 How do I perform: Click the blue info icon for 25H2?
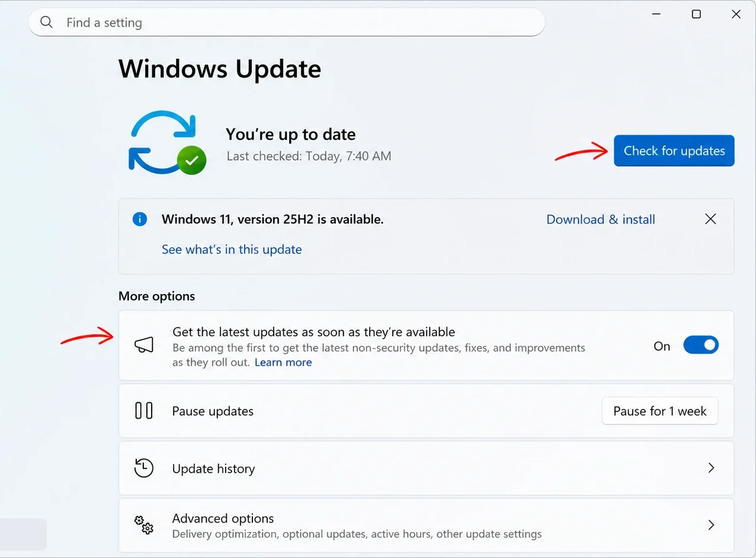(140, 219)
